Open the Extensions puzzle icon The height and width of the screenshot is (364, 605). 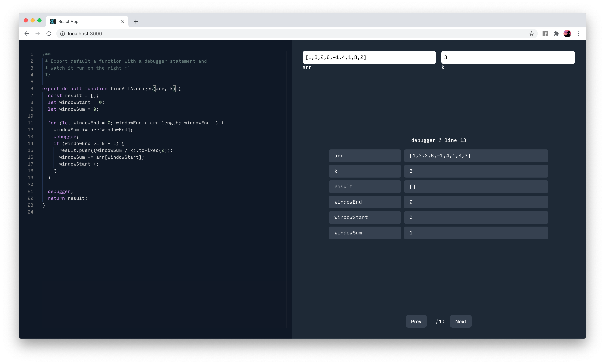(556, 34)
